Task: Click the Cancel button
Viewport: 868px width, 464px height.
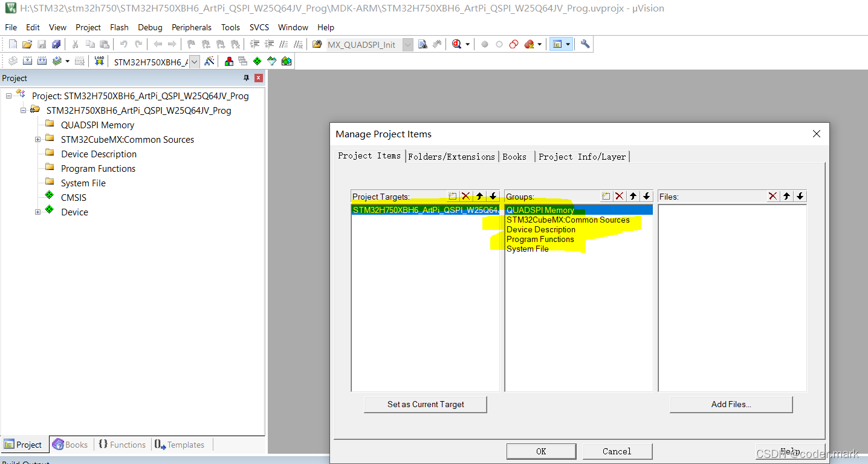Action: pyautogui.click(x=617, y=451)
